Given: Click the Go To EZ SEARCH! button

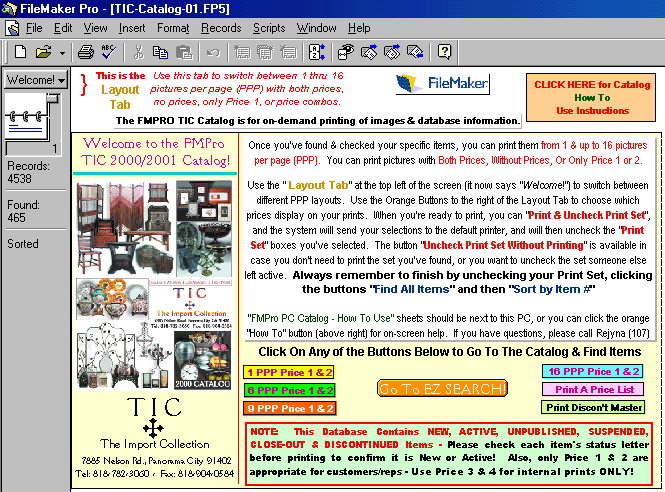Looking at the screenshot, I should pyautogui.click(x=442, y=389).
